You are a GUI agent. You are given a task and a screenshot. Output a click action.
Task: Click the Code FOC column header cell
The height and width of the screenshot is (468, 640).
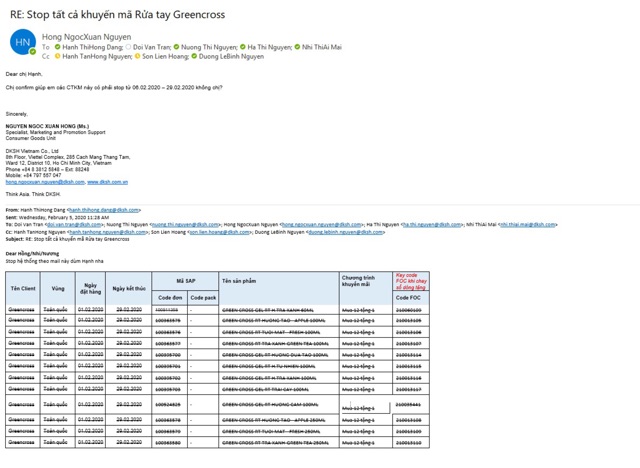pyautogui.click(x=408, y=298)
